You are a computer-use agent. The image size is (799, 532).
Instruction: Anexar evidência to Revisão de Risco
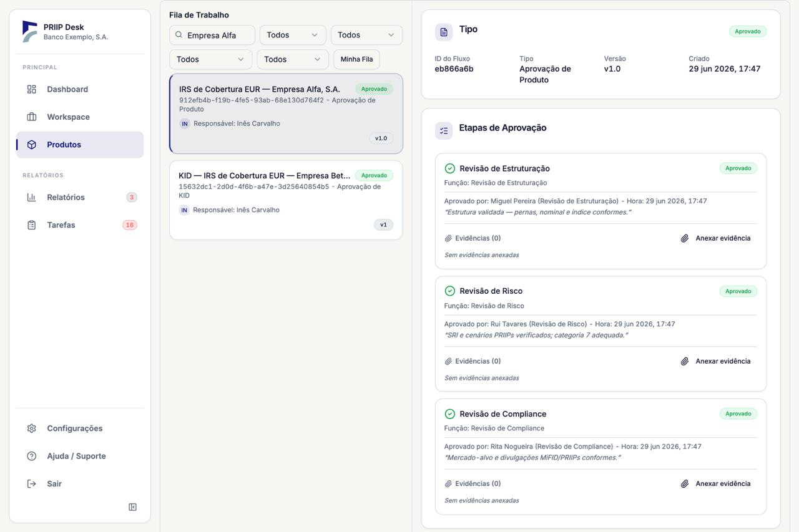tap(715, 361)
